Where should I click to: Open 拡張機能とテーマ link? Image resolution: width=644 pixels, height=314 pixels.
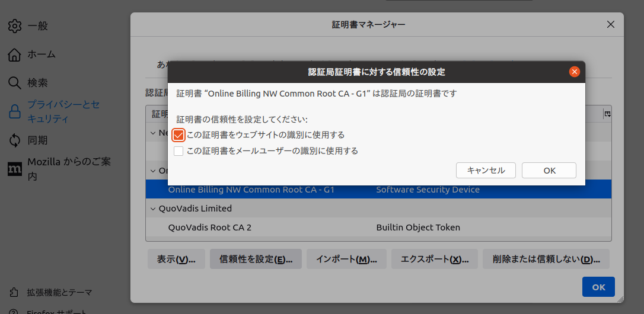coord(59,292)
